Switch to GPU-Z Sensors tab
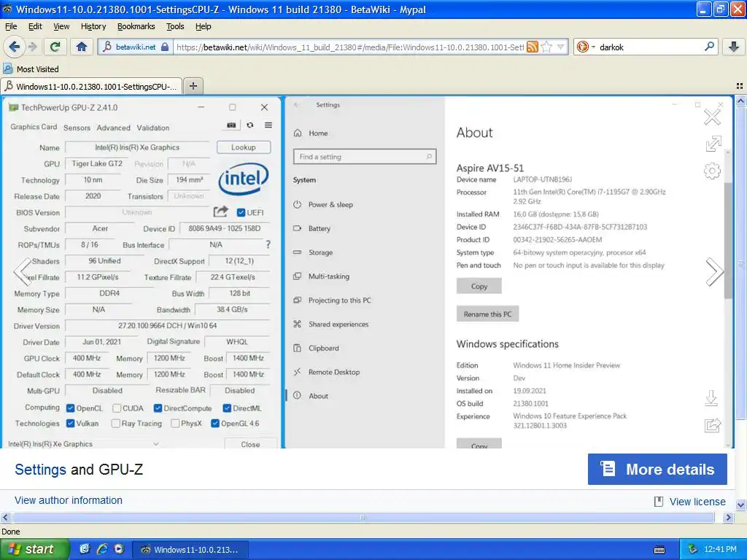 pyautogui.click(x=77, y=128)
